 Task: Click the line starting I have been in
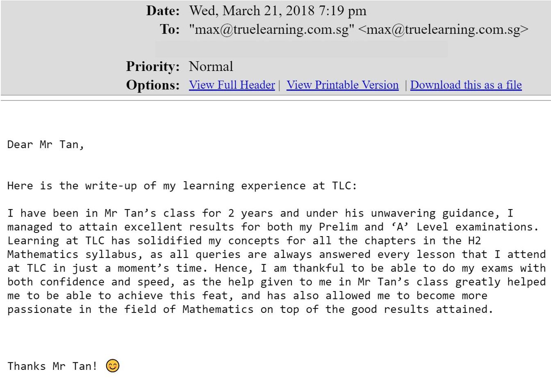[260, 213]
